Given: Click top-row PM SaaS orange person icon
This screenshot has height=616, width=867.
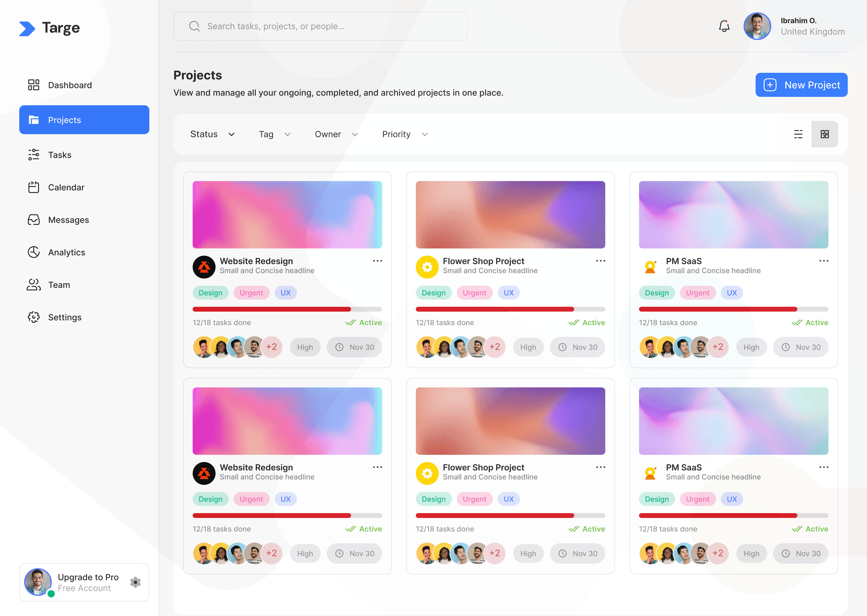Looking at the screenshot, I should pyautogui.click(x=650, y=266).
